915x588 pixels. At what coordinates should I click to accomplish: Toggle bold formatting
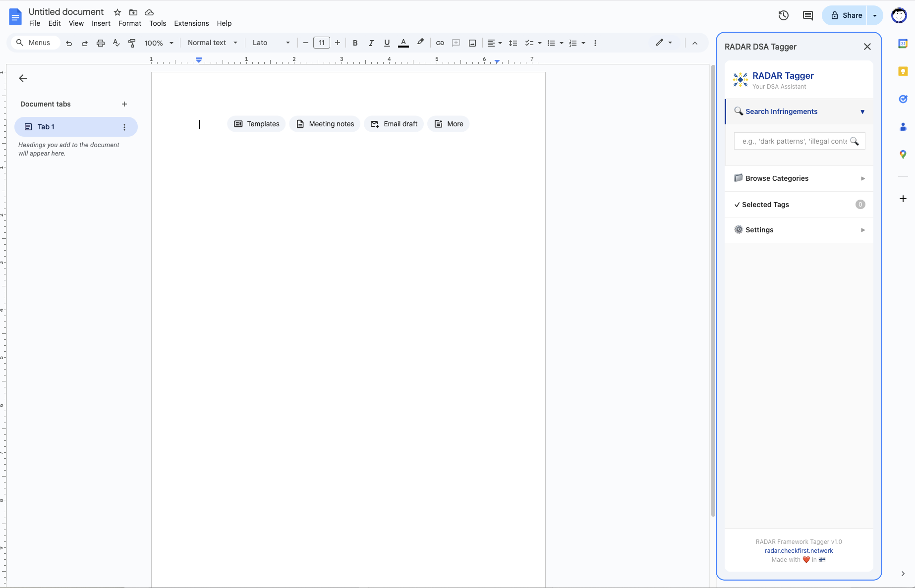coord(355,43)
